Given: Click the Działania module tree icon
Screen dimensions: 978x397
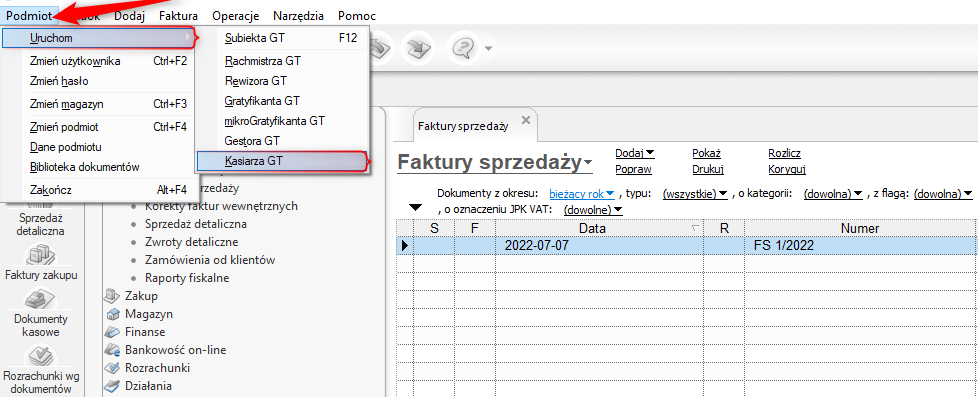Looking at the screenshot, I should click(x=113, y=386).
